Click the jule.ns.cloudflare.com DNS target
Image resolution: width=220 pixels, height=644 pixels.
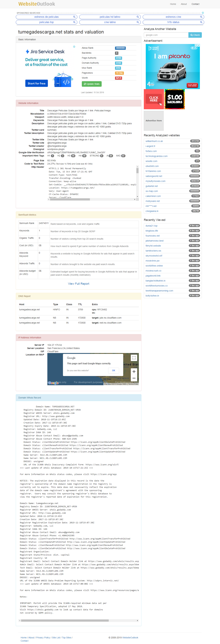tap(110, 318)
